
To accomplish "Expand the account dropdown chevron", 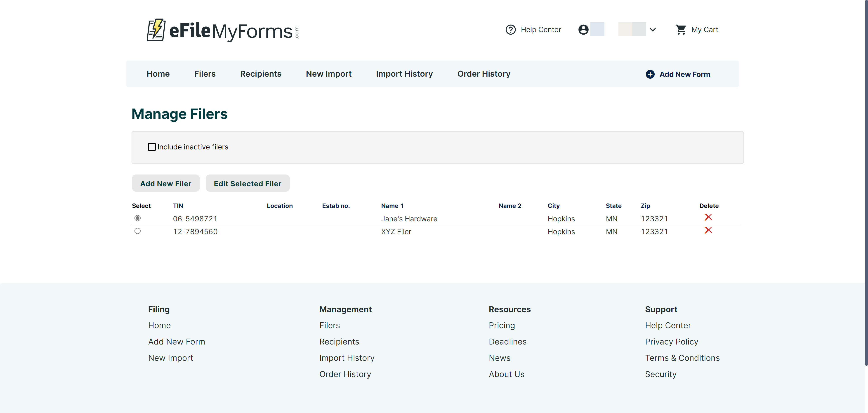I will tap(653, 30).
